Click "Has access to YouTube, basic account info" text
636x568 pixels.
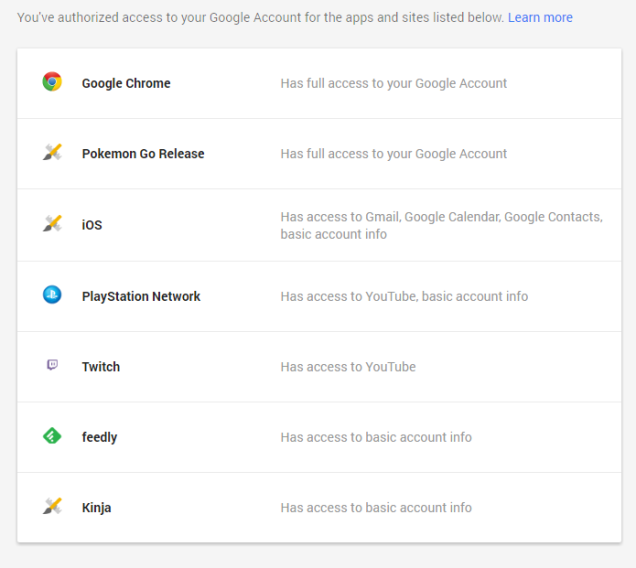click(404, 296)
